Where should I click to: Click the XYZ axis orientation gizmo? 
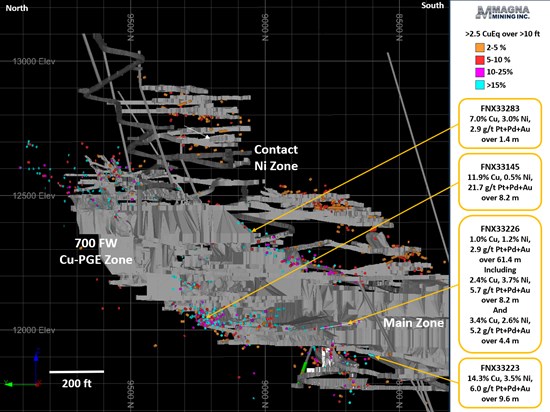click(23, 368)
